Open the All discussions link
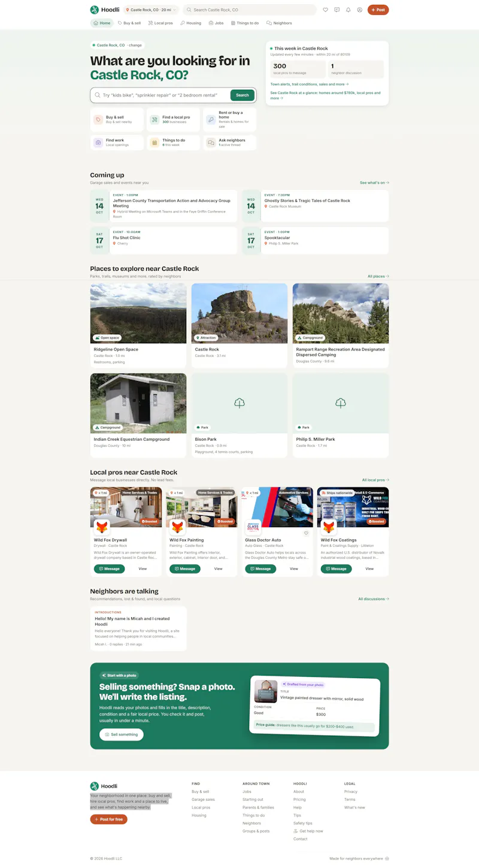 coord(374,599)
